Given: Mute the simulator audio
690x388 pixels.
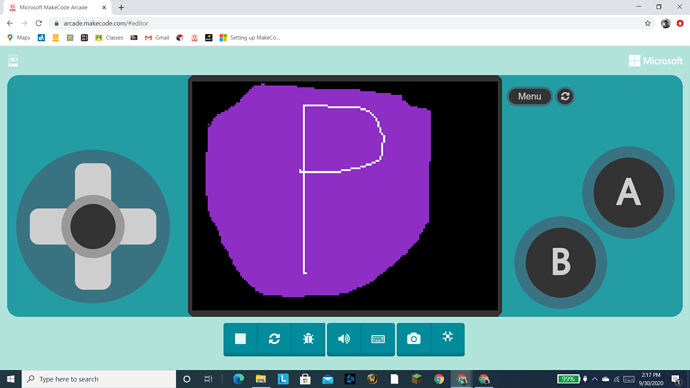Looking at the screenshot, I should coord(344,339).
